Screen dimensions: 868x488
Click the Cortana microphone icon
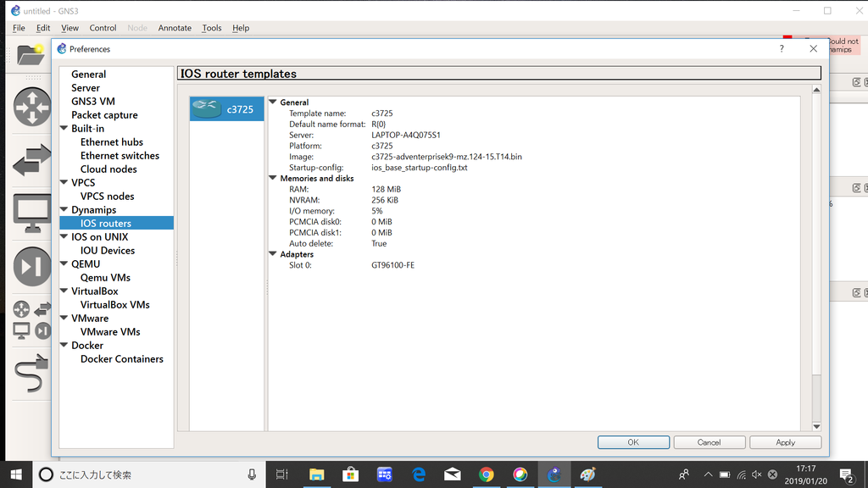pos(252,474)
